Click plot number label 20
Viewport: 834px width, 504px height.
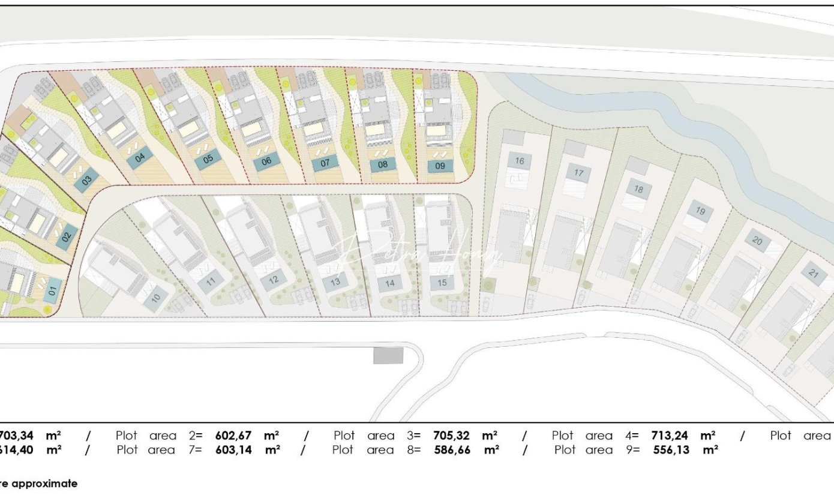click(757, 241)
